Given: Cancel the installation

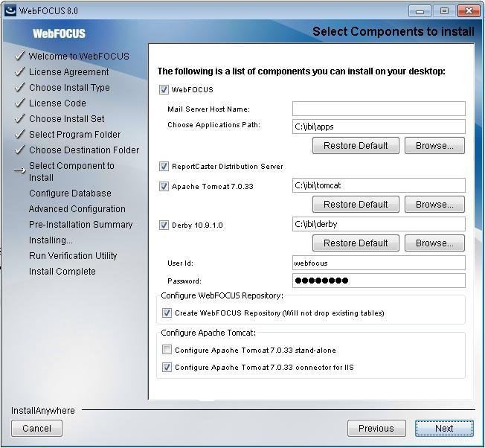Looking at the screenshot, I should pyautogui.click(x=36, y=428).
